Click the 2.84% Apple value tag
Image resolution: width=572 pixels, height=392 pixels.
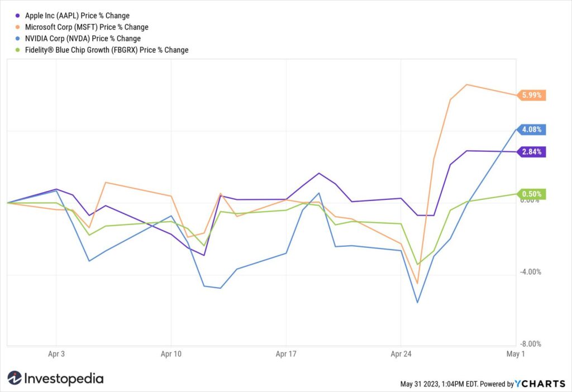click(x=532, y=152)
